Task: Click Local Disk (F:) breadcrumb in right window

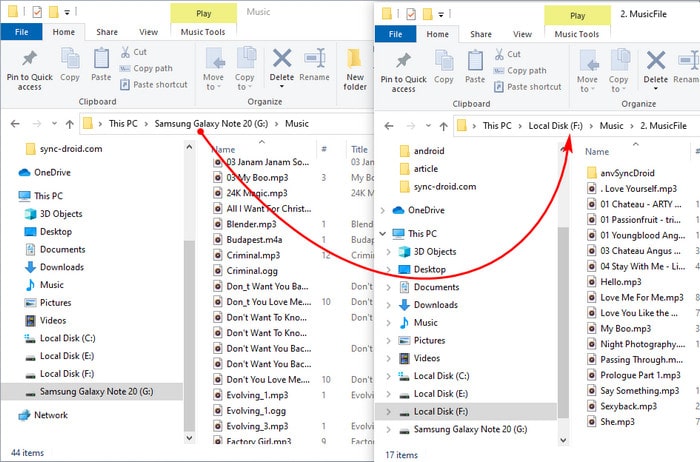Action: click(555, 126)
